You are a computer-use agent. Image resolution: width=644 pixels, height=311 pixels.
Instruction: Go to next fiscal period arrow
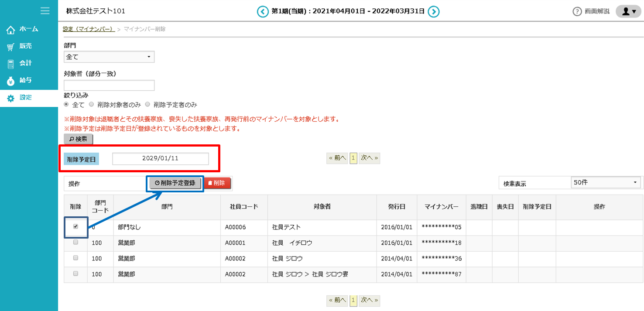(433, 12)
